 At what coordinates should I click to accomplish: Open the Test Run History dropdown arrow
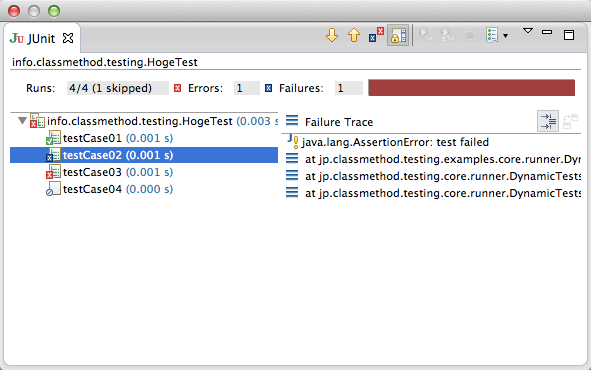(505, 36)
